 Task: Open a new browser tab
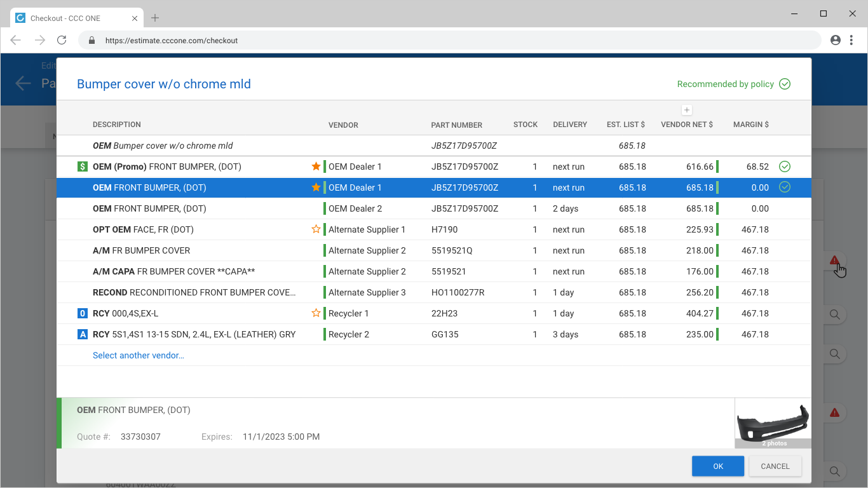click(155, 18)
